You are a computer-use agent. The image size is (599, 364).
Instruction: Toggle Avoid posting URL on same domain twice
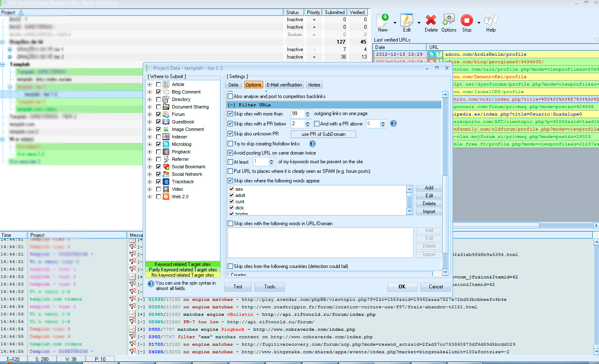(x=230, y=153)
